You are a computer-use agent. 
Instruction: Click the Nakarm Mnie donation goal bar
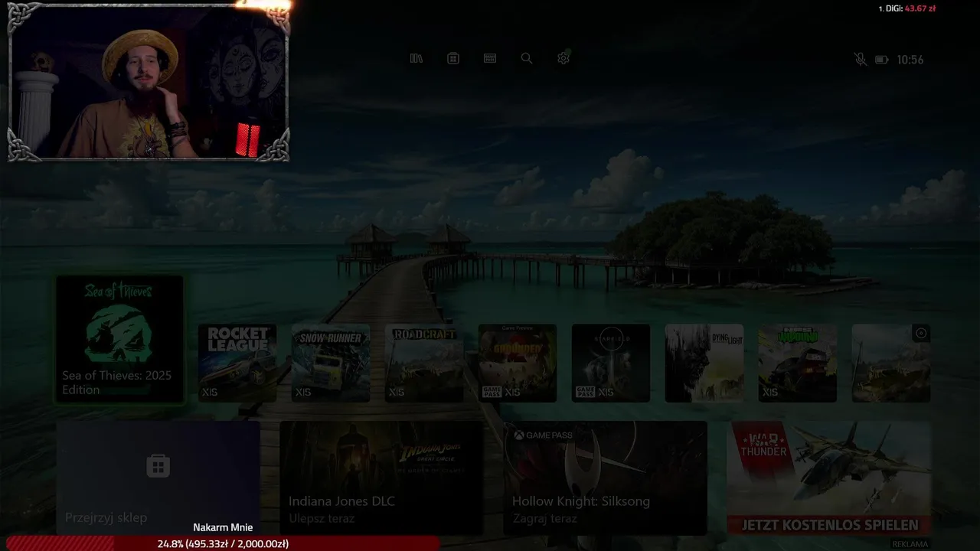[x=223, y=543]
